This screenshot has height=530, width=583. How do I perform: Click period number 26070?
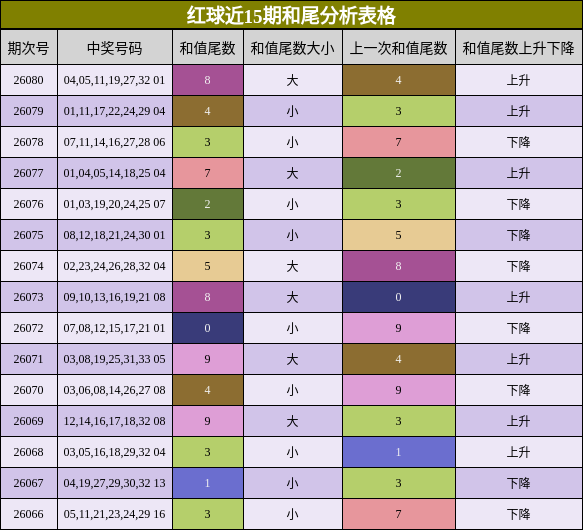29,390
